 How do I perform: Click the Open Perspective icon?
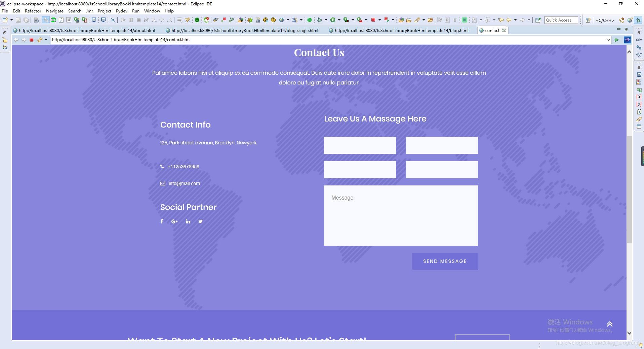click(588, 20)
